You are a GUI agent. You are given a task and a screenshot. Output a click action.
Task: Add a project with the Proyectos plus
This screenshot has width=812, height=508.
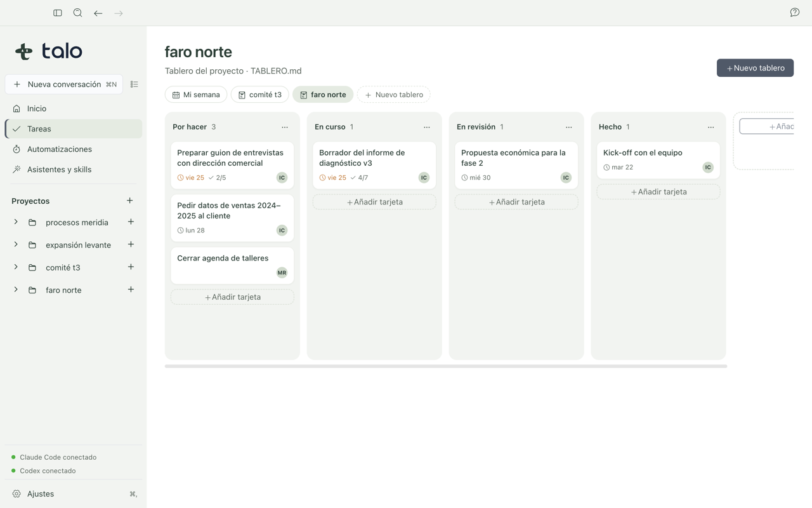click(130, 201)
